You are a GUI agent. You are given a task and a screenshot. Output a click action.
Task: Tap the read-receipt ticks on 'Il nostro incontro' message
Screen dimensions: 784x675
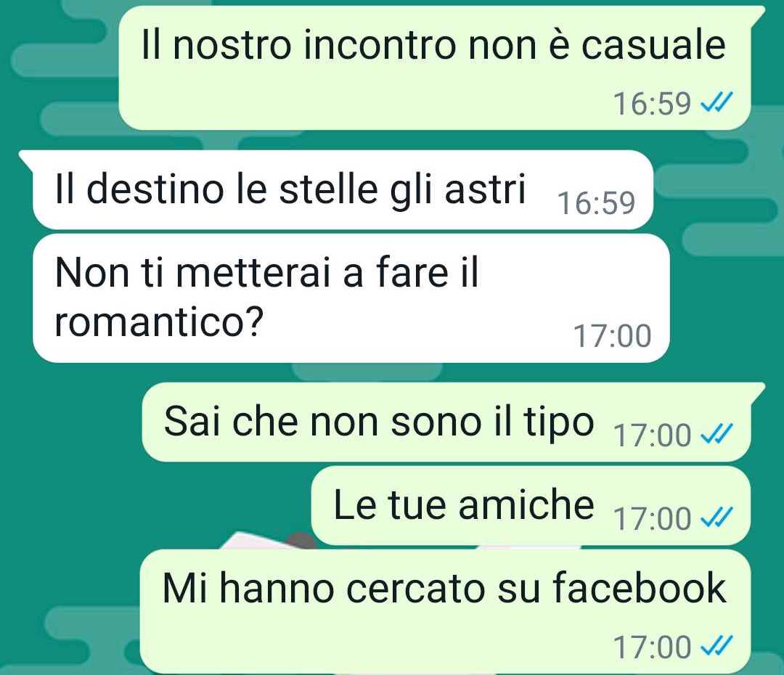pyautogui.click(x=717, y=103)
